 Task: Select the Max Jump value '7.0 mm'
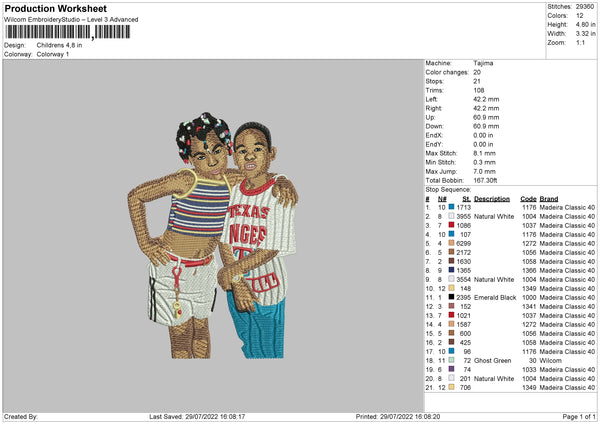[x=484, y=171]
